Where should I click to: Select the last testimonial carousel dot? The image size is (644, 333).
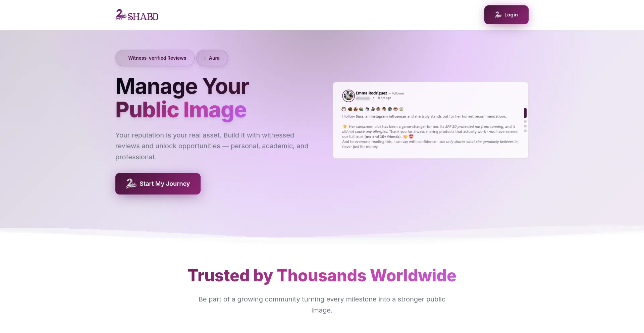(525, 131)
